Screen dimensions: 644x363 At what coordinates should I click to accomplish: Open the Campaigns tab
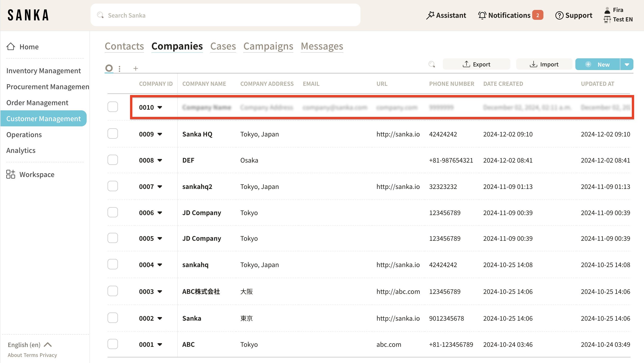268,46
